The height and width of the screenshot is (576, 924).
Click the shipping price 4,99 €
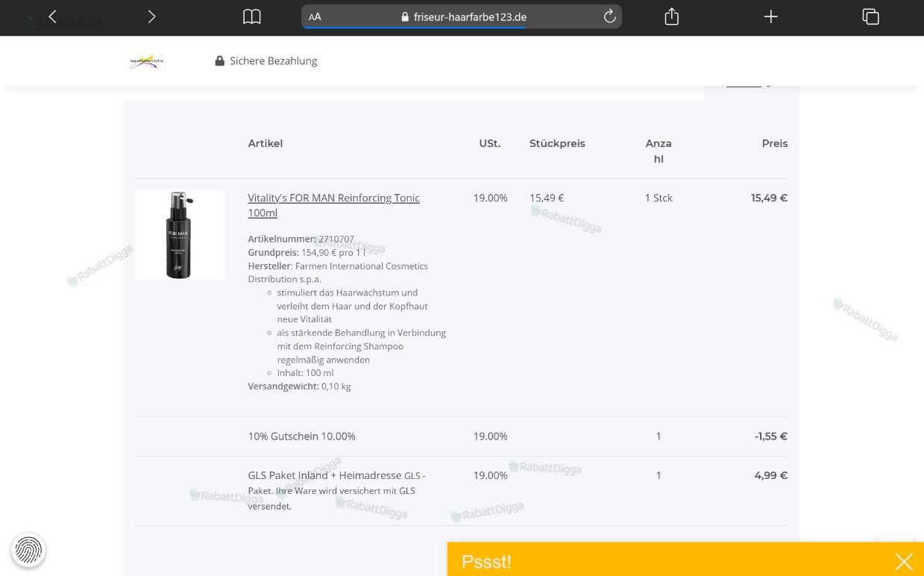pos(771,475)
